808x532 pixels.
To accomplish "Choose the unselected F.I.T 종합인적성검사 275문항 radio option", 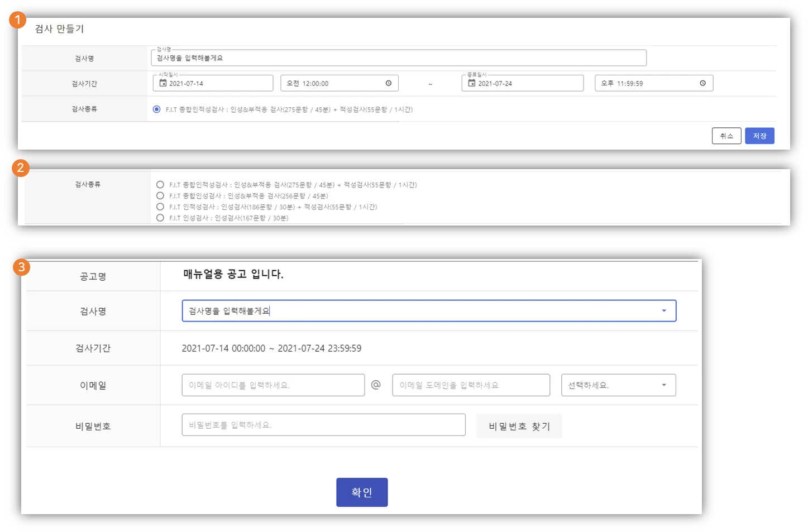I will [x=160, y=185].
